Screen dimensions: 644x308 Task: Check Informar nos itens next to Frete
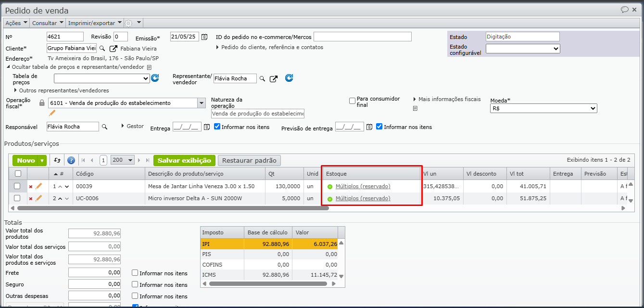coord(135,273)
